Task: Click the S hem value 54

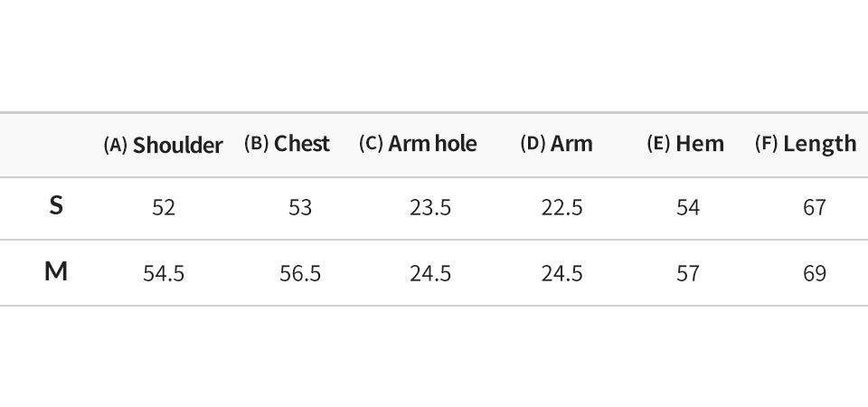Action: (x=688, y=208)
